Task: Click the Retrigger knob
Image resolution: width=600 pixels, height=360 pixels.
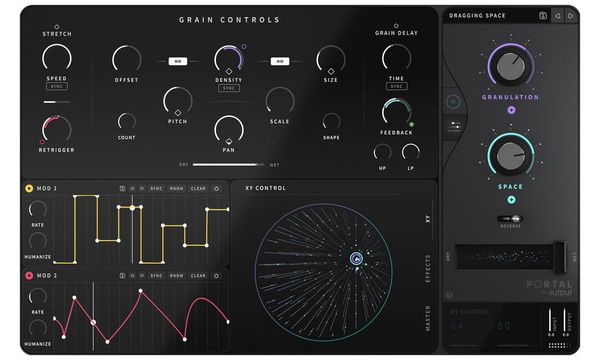Action: pyautogui.click(x=57, y=130)
